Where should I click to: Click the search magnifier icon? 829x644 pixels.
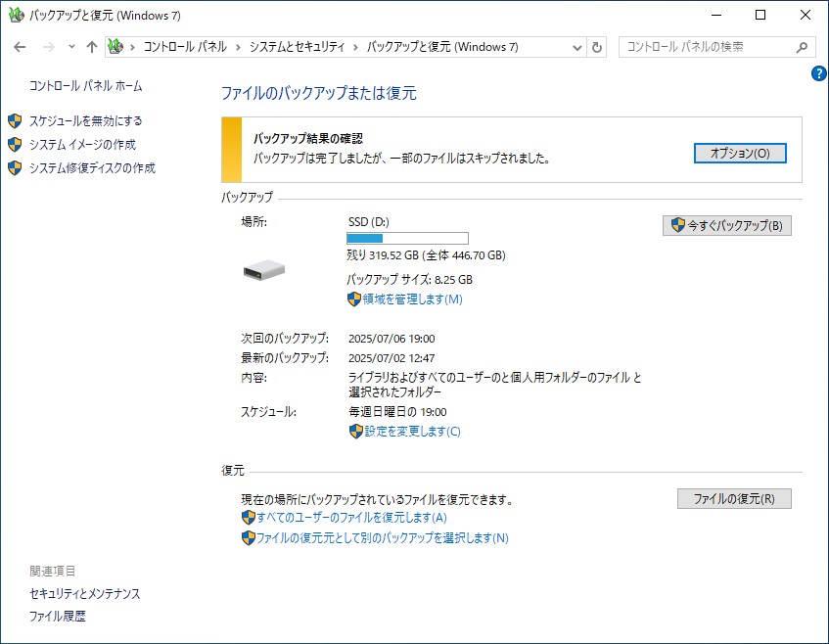click(x=802, y=48)
